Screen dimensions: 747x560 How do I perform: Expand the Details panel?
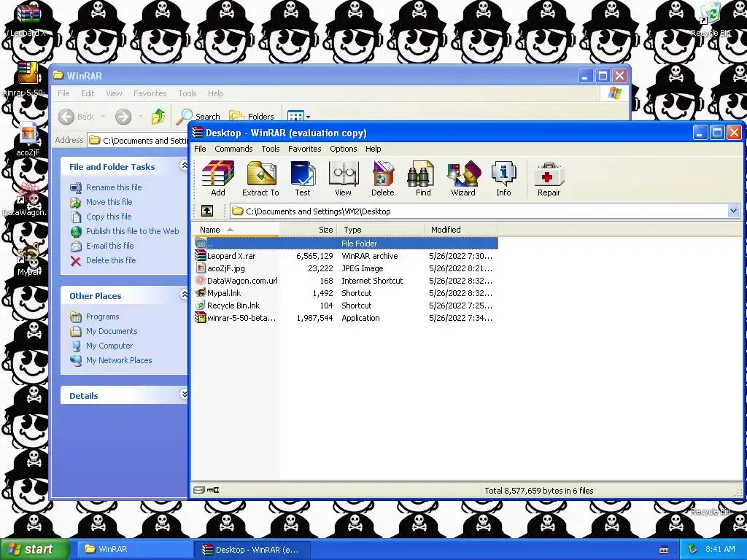[184, 394]
